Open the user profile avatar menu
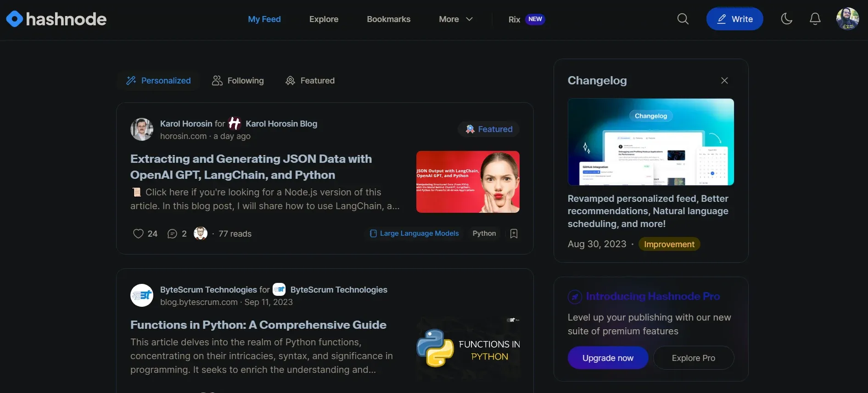868x393 pixels. click(847, 19)
